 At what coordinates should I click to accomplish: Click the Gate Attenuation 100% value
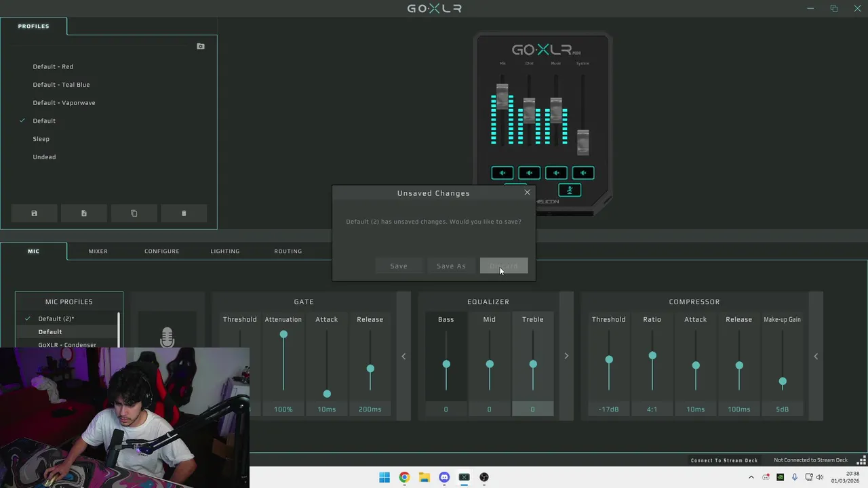point(283,409)
